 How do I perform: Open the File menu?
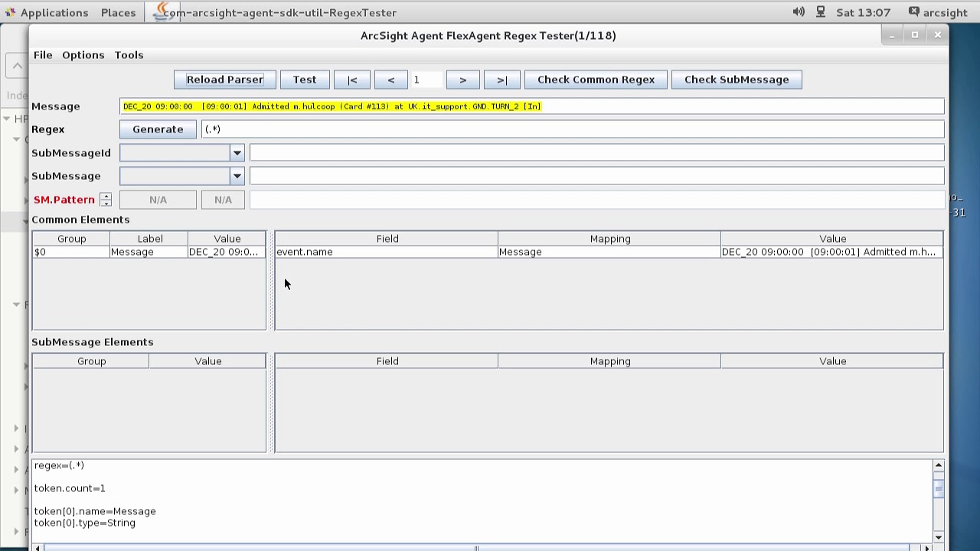[x=43, y=55]
